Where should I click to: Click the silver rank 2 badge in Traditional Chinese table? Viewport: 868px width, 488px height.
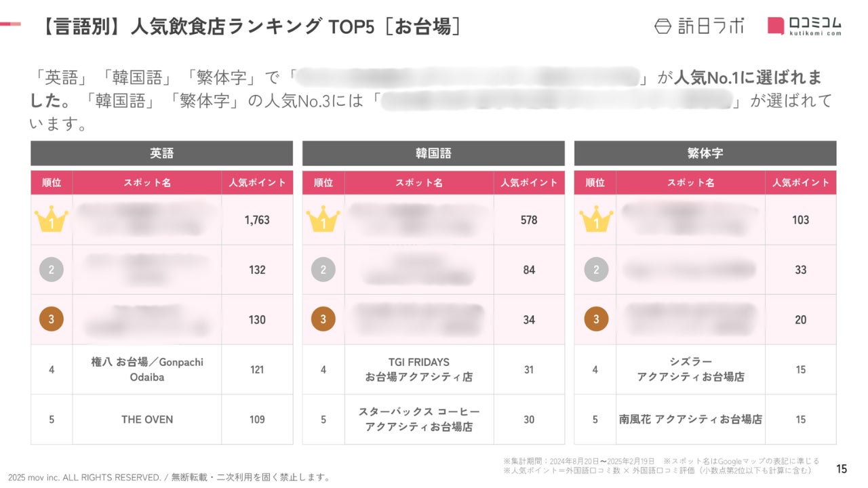(x=595, y=270)
